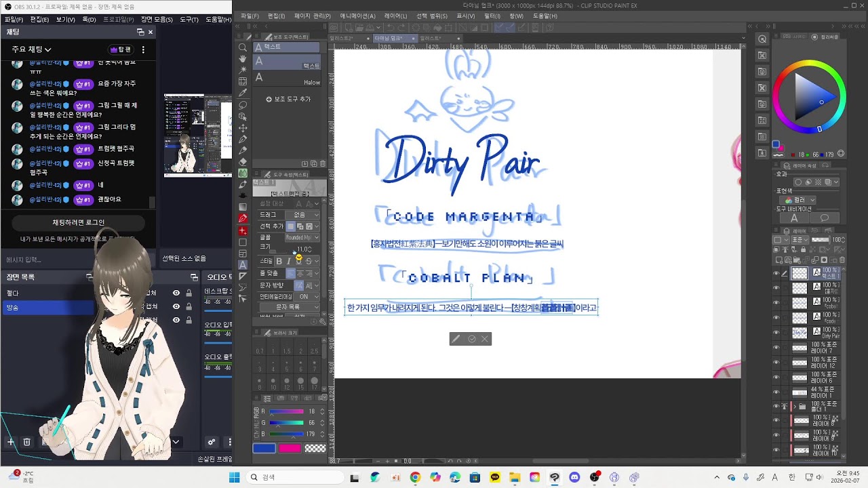Align text left in tool properties
Viewport: 868px width, 488px height.
pyautogui.click(x=290, y=273)
